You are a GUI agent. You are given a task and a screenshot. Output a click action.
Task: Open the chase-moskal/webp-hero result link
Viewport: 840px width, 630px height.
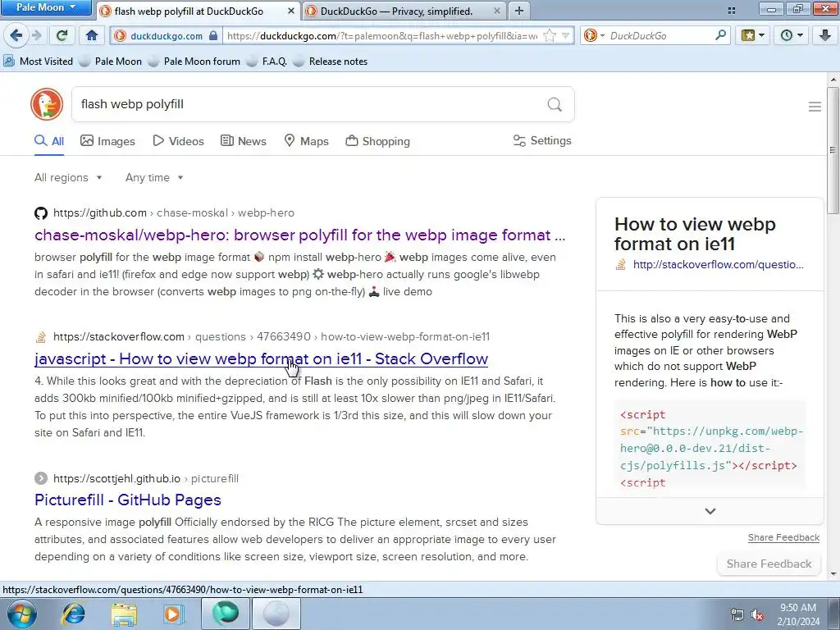coord(299,235)
